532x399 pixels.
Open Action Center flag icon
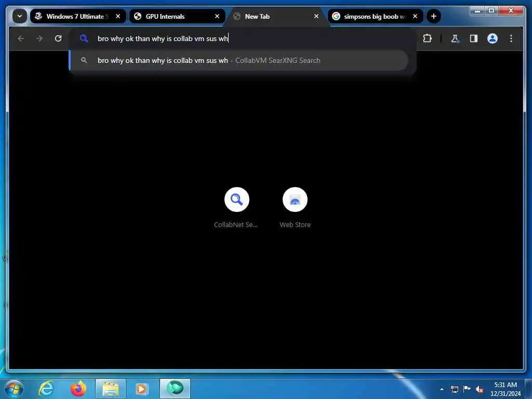click(x=467, y=389)
